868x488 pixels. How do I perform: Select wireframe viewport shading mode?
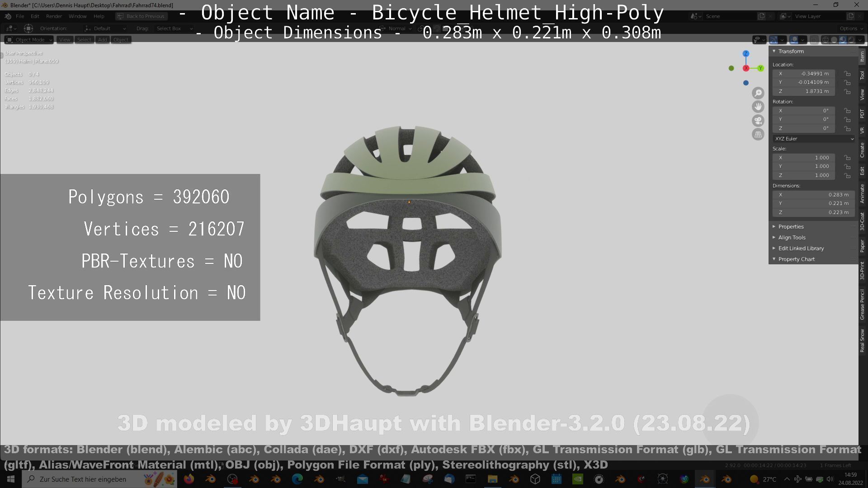coord(826,40)
